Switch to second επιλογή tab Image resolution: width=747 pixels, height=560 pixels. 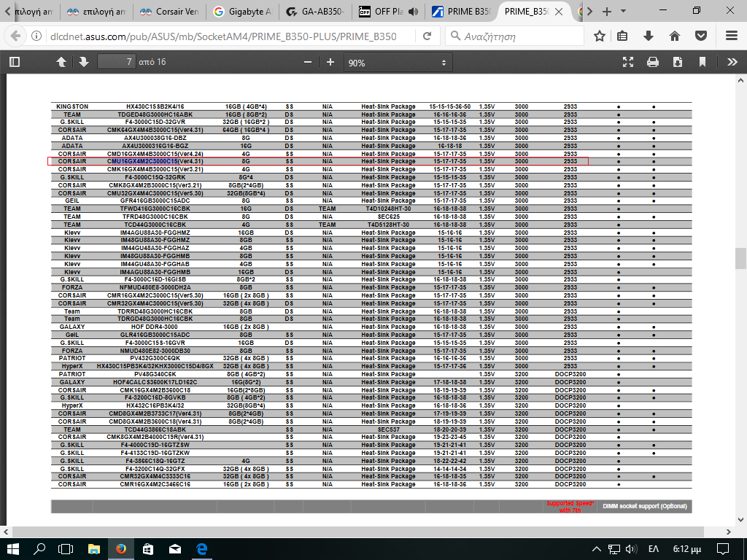tap(96, 12)
